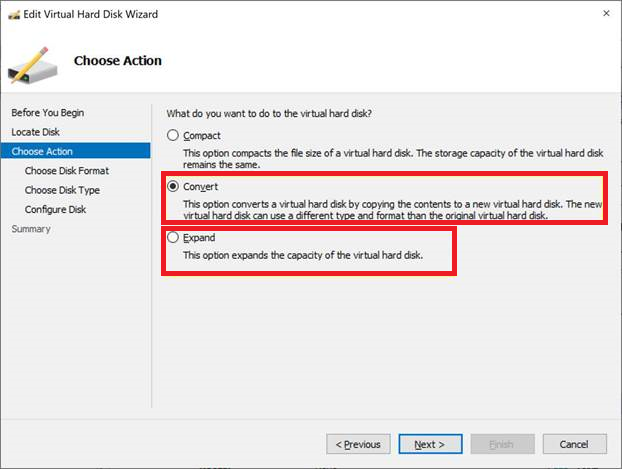Click Next to continue the wizard

429,444
